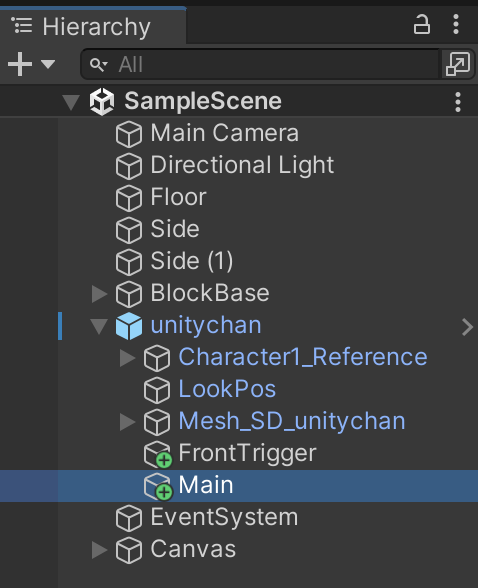Toggle the Hierarchy panel lock icon

(x=421, y=25)
